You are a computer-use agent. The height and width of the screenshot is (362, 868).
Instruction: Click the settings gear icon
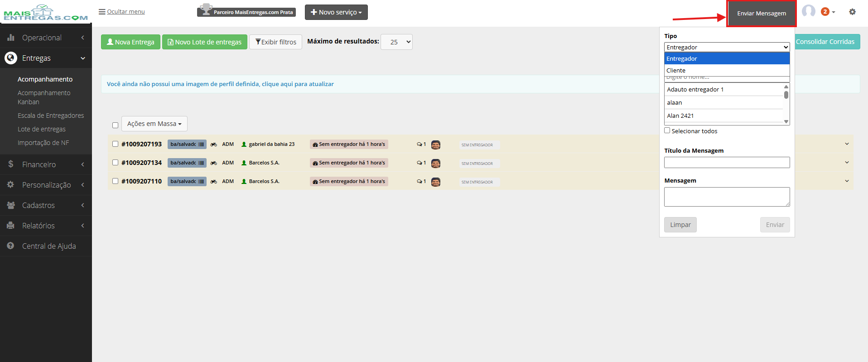click(852, 12)
